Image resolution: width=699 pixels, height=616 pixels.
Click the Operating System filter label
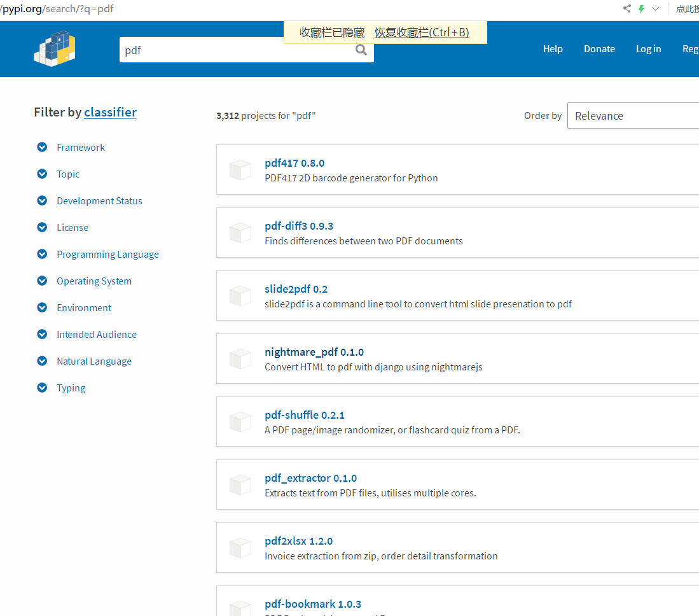(x=94, y=281)
